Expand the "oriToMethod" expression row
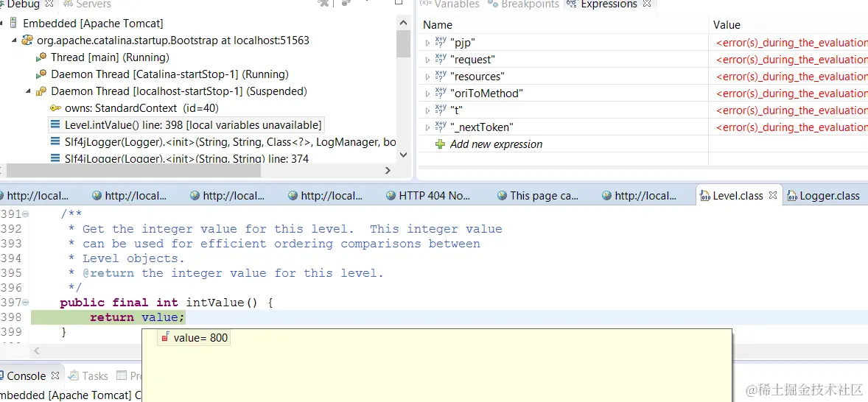The width and height of the screenshot is (868, 402). [x=427, y=94]
